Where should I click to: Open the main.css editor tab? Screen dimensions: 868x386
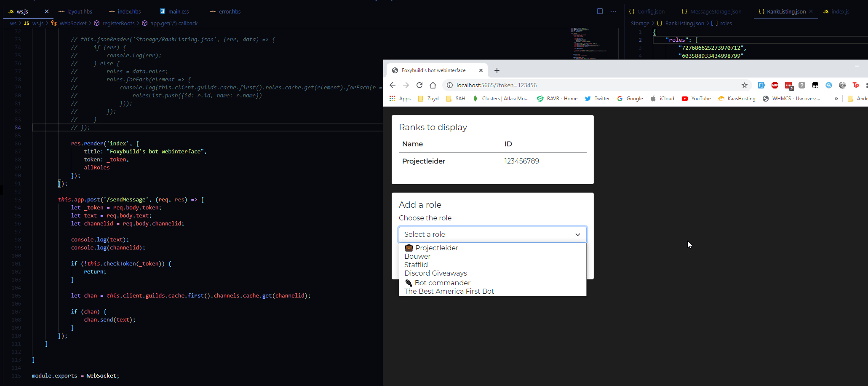pos(178,11)
